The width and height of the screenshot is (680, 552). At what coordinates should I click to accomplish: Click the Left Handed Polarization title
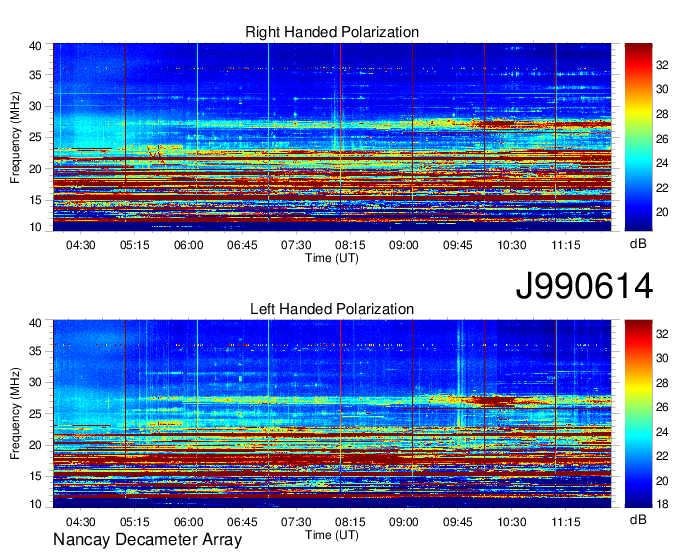(332, 309)
